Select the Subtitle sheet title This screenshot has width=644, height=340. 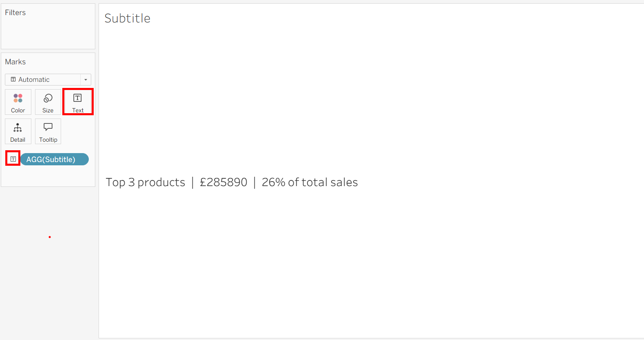(127, 18)
